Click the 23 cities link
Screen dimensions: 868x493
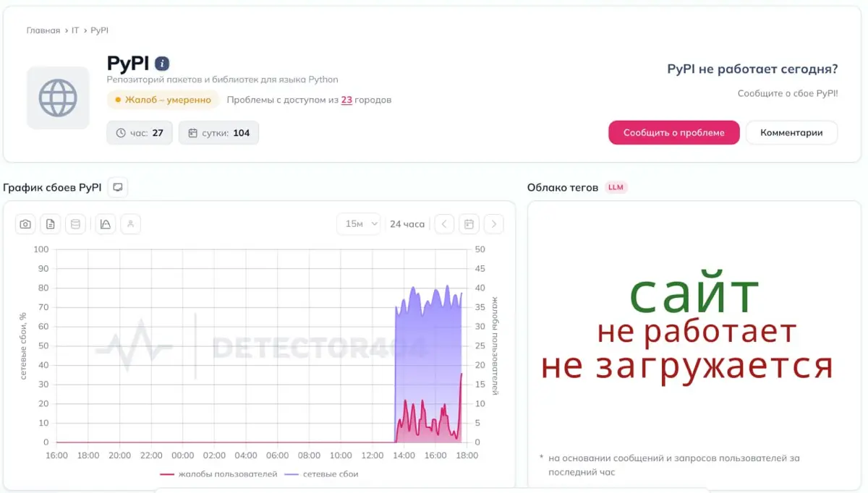point(346,100)
